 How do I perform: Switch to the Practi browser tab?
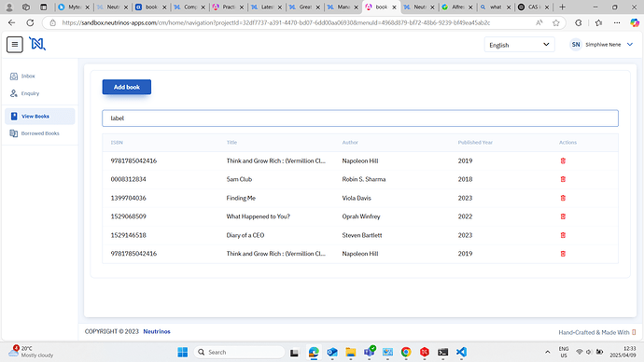(x=228, y=7)
